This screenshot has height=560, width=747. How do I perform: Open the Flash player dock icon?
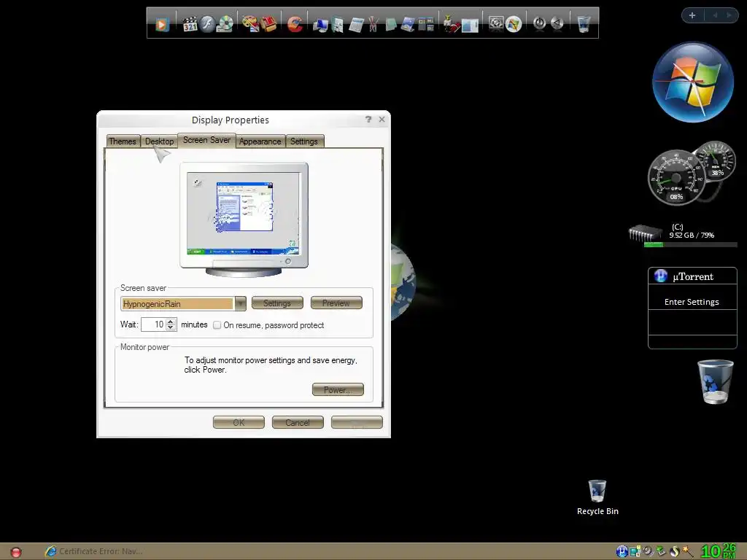(x=207, y=24)
